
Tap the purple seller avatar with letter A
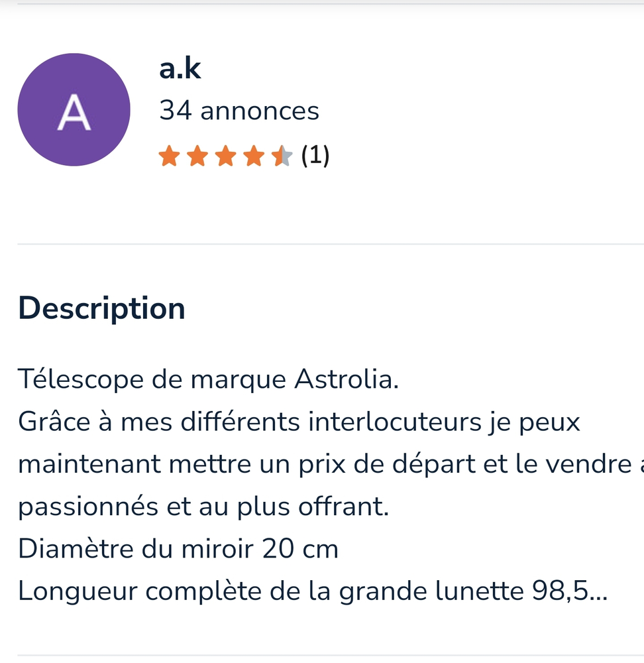[74, 110]
